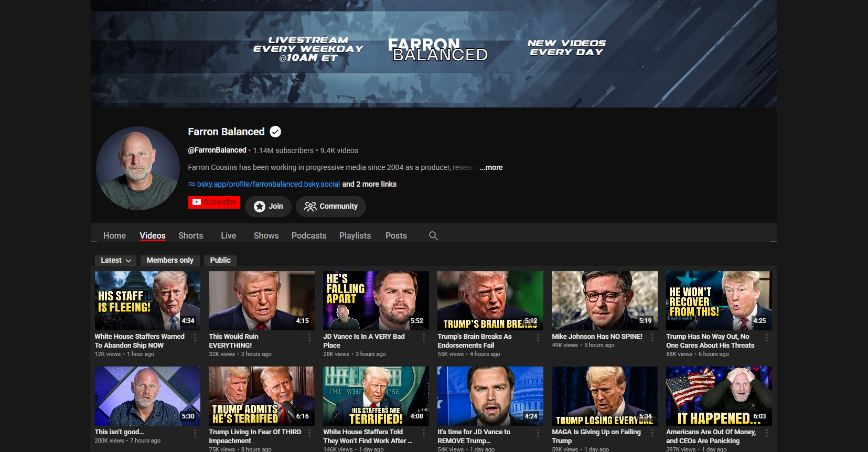Play the 'HE'S FALLING APART' thumbnail
This screenshot has height=452, width=868.
[x=376, y=300]
